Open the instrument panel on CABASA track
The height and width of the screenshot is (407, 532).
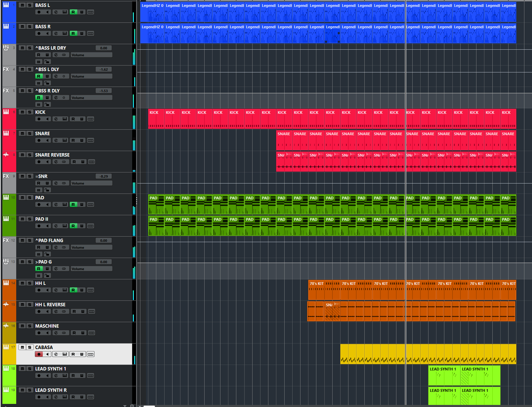65,354
